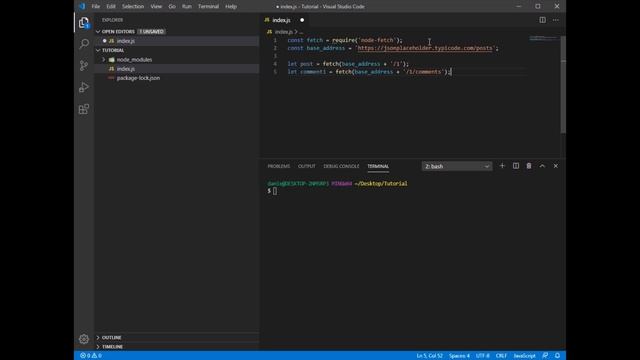The height and width of the screenshot is (360, 640).
Task: Open the Explorer view in activity bar
Action: (x=84, y=23)
